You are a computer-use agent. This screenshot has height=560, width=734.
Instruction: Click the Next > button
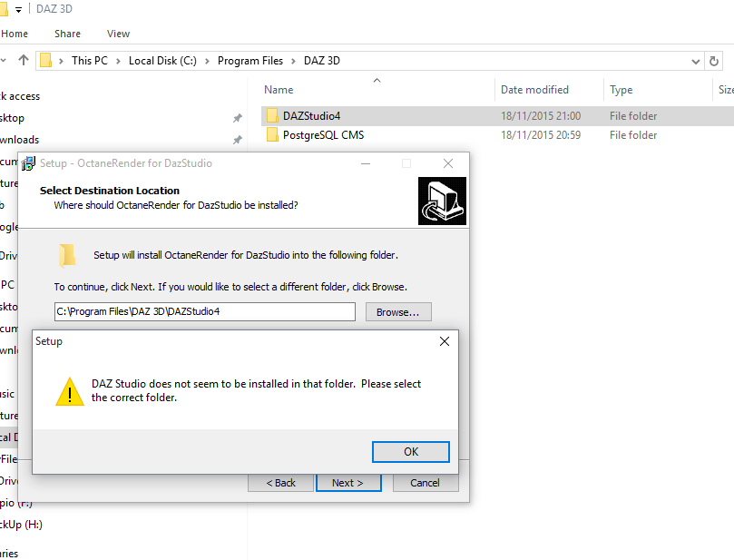click(348, 483)
